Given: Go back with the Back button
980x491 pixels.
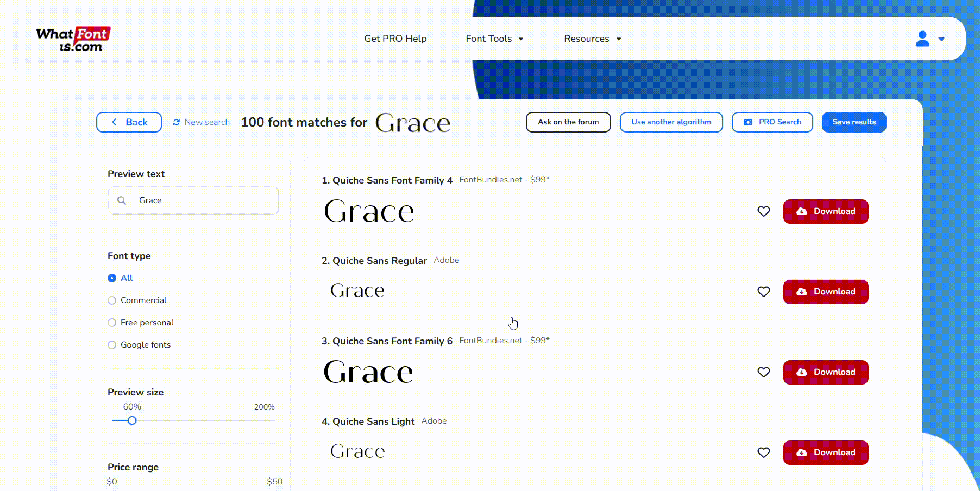Looking at the screenshot, I should point(129,122).
